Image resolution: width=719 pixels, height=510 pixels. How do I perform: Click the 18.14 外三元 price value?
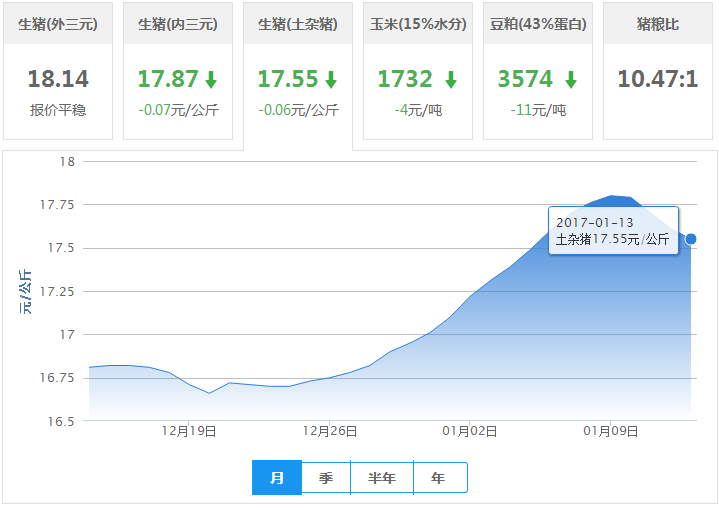click(x=58, y=78)
